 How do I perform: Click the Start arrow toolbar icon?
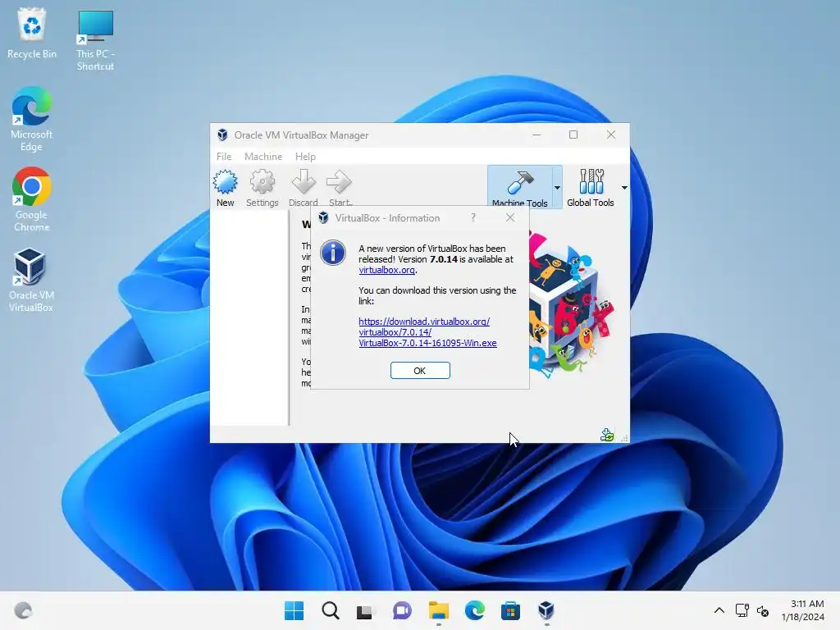(340, 188)
